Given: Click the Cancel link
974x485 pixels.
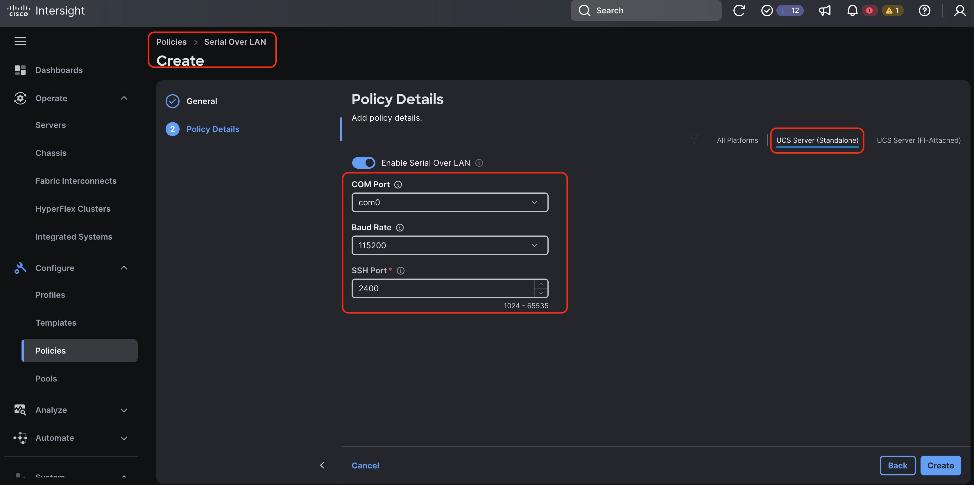Looking at the screenshot, I should click(x=365, y=465).
